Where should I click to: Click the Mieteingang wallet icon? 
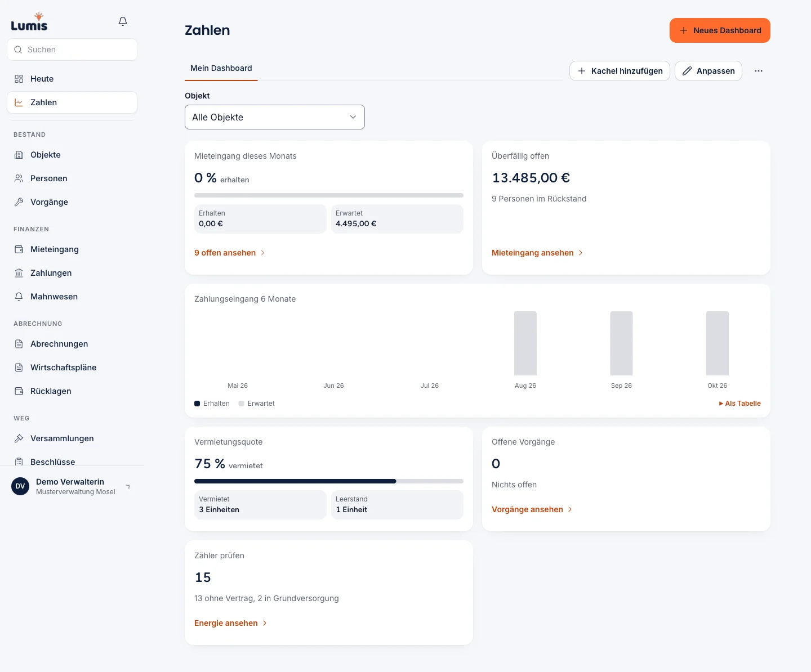point(19,249)
